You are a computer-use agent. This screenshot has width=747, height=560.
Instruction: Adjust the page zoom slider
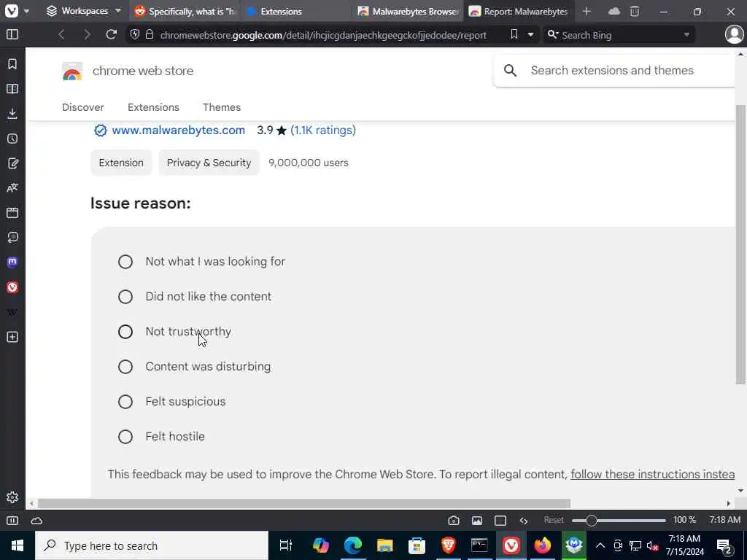[x=619, y=521]
